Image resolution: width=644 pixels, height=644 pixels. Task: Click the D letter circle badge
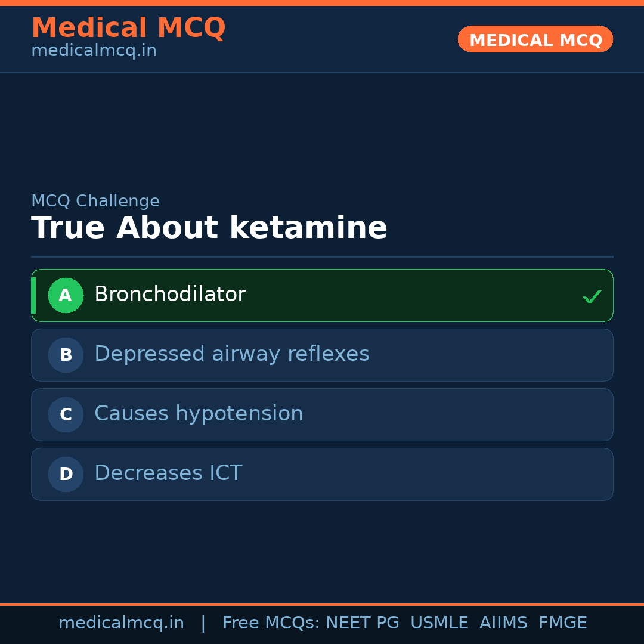(x=66, y=474)
